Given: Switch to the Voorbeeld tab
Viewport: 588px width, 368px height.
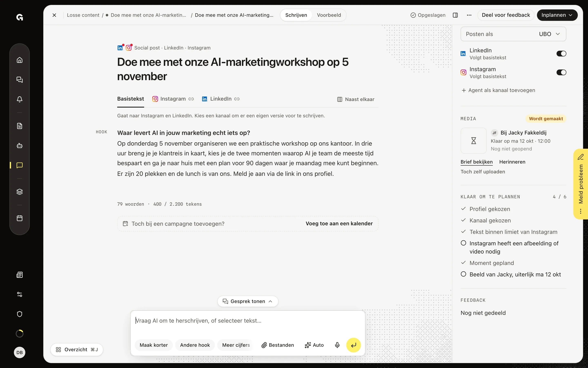Looking at the screenshot, I should 329,15.
